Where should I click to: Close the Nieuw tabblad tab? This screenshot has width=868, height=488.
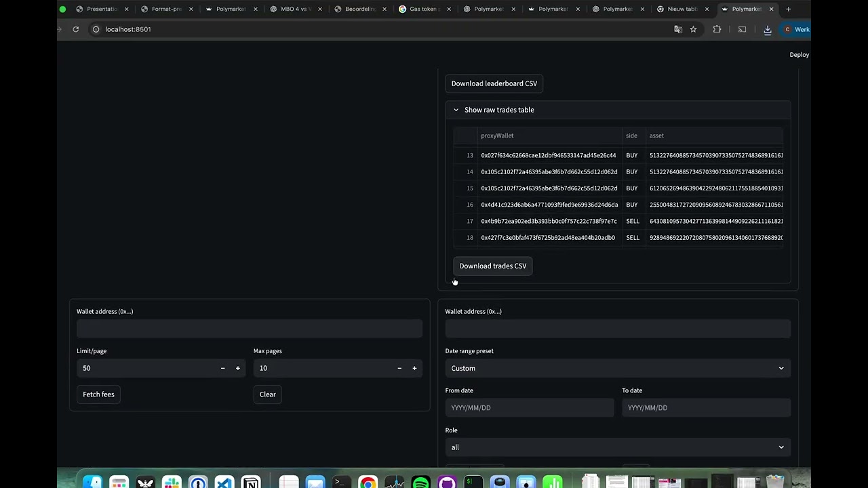(707, 9)
